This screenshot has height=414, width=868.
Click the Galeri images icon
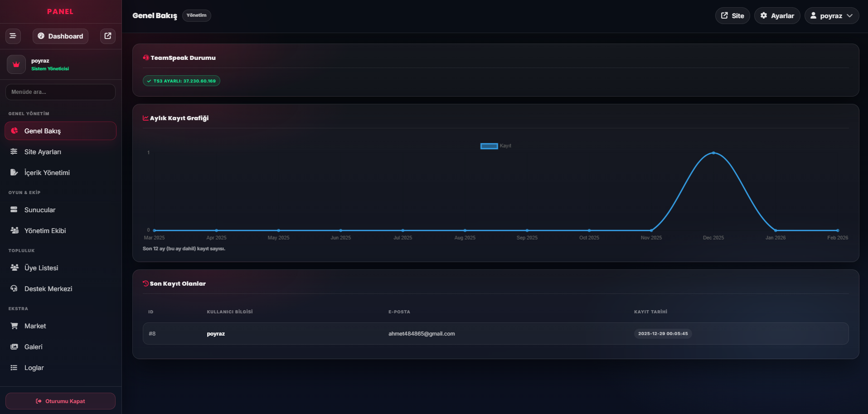click(x=14, y=346)
